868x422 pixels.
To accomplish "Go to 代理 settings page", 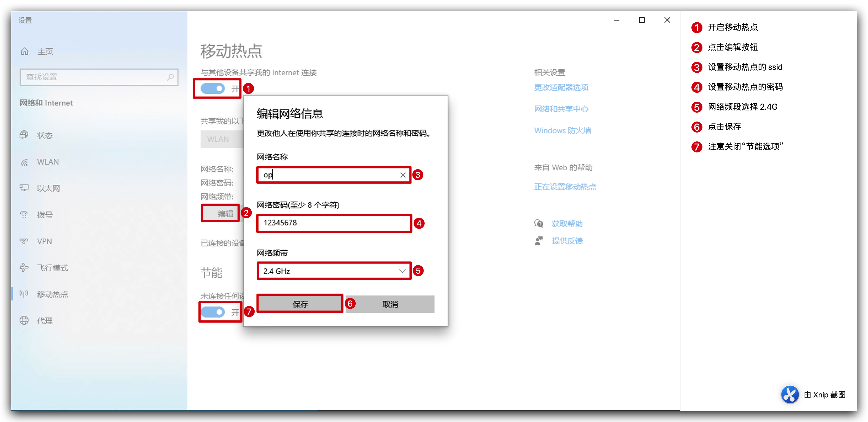I will point(45,321).
